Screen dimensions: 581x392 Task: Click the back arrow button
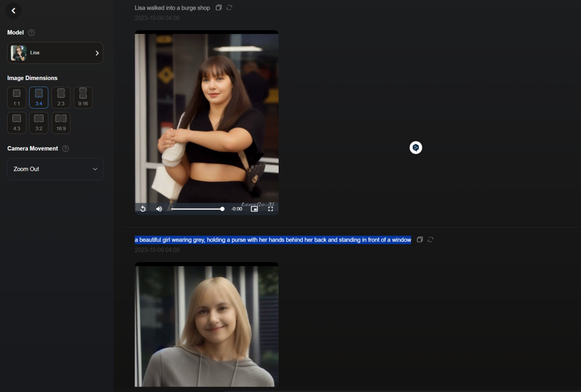[13, 11]
